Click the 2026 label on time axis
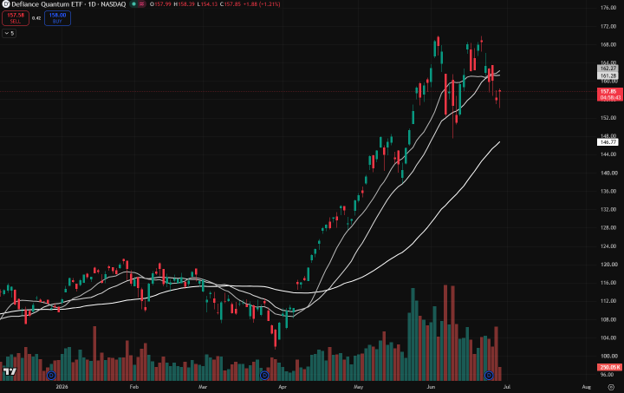This screenshot has width=624, height=393. (x=62, y=387)
